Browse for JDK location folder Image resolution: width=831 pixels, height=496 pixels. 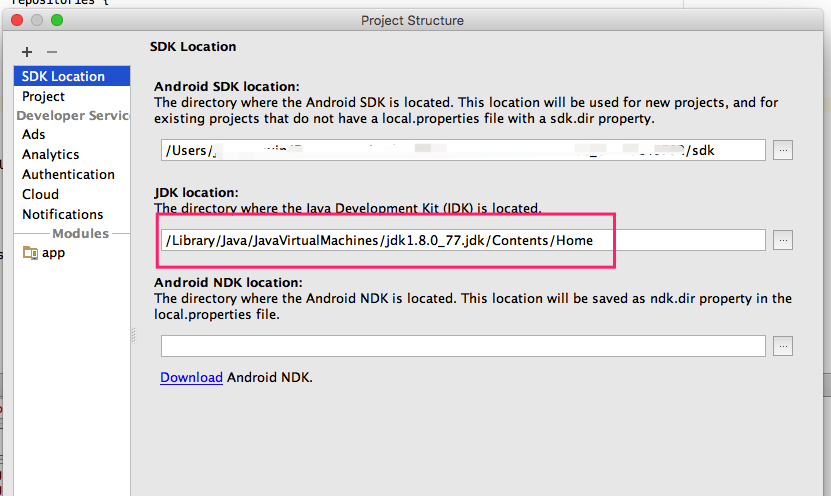(783, 240)
